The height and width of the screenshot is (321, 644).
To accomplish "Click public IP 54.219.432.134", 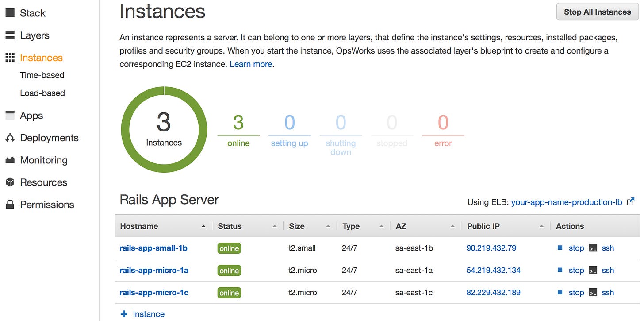I will tap(494, 270).
